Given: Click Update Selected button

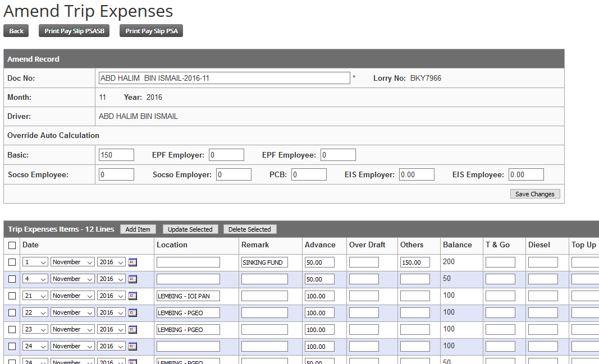Looking at the screenshot, I should tap(190, 229).
